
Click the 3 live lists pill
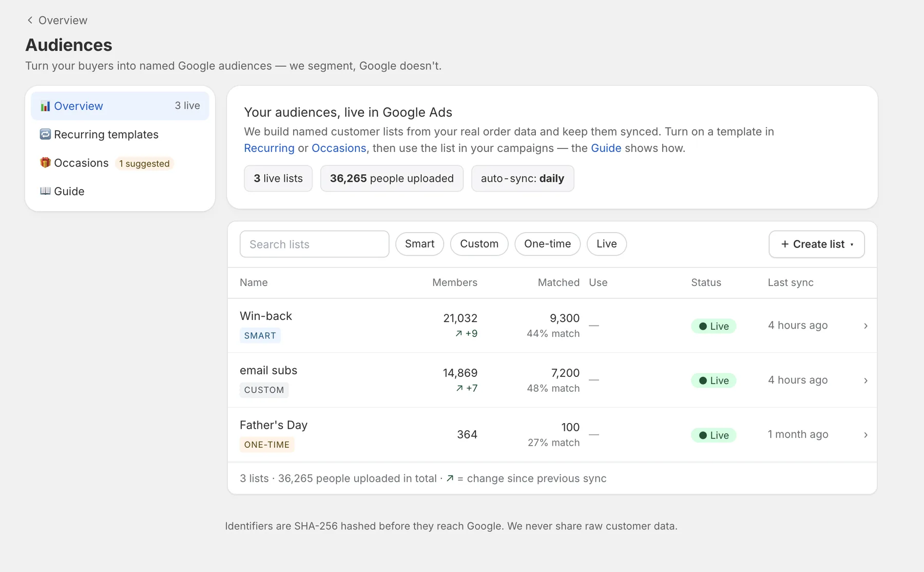[x=278, y=179]
